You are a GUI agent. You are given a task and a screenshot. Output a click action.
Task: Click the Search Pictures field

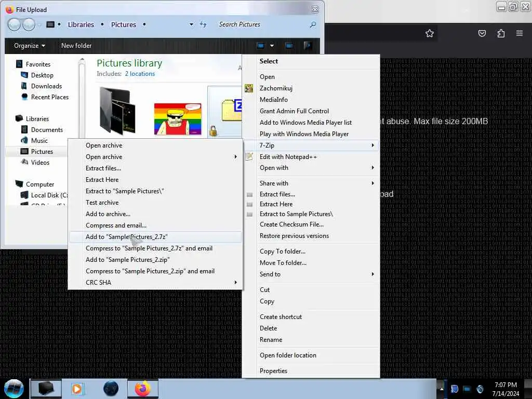pos(261,24)
